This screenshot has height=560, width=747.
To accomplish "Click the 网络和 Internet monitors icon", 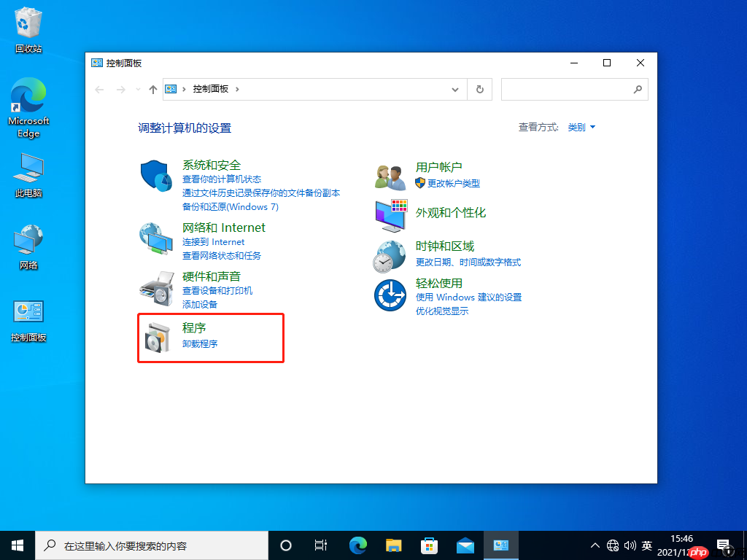I will coord(155,239).
